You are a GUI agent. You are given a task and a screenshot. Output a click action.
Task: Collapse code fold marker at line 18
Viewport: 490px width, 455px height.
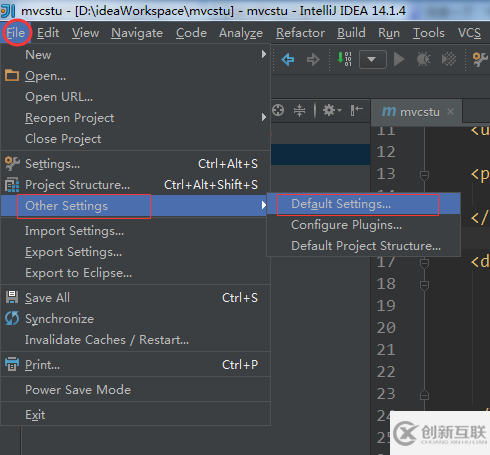click(x=424, y=286)
